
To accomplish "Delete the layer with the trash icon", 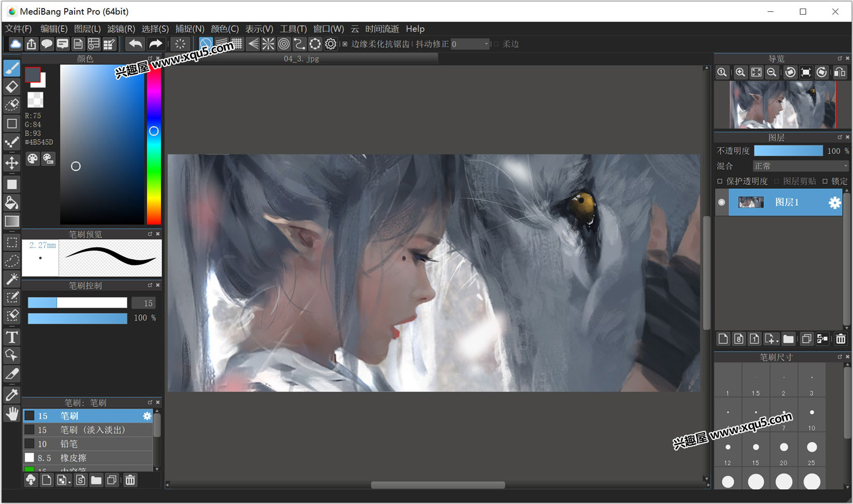I will point(840,339).
